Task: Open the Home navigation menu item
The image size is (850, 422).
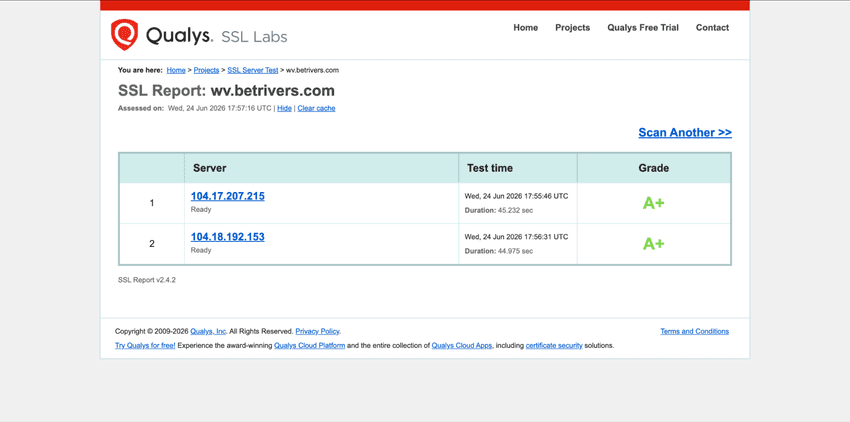Action: pyautogui.click(x=525, y=28)
